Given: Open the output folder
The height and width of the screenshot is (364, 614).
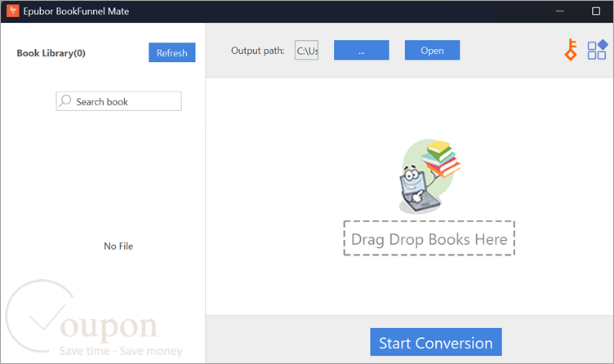Looking at the screenshot, I should tap(432, 50).
